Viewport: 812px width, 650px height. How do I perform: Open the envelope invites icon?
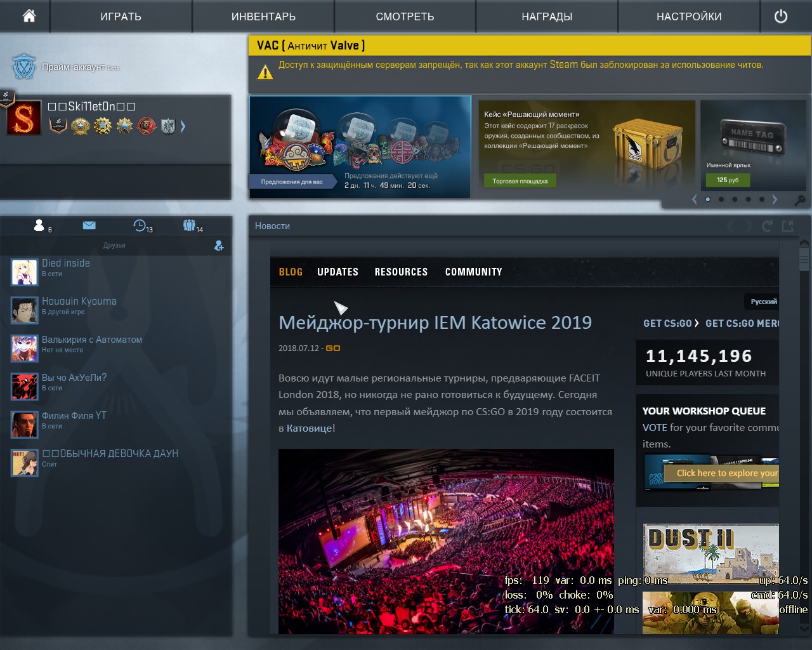(89, 225)
